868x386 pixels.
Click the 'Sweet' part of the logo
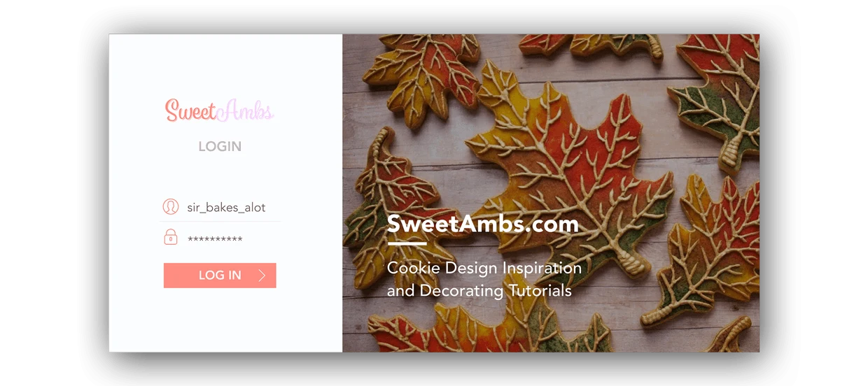click(190, 110)
